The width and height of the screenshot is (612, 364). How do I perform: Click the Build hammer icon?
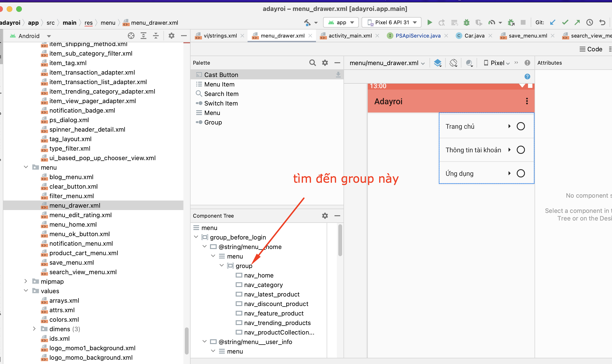point(307,23)
